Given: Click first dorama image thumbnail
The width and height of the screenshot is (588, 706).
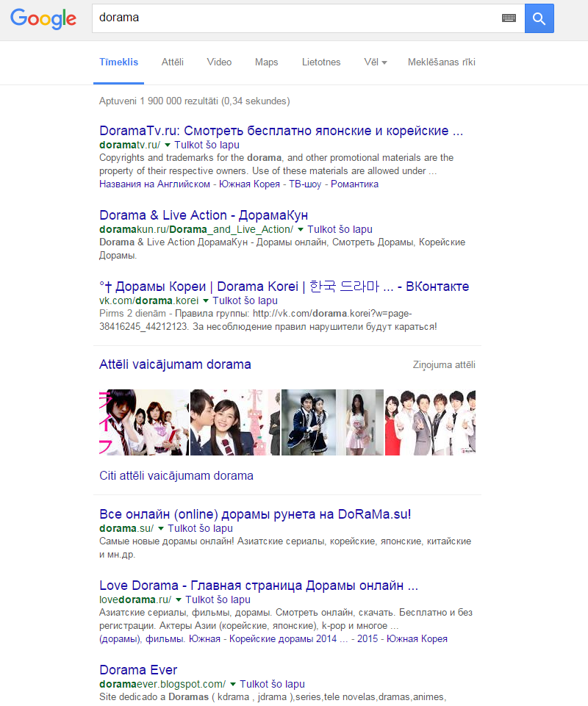Looking at the screenshot, I should 143,422.
